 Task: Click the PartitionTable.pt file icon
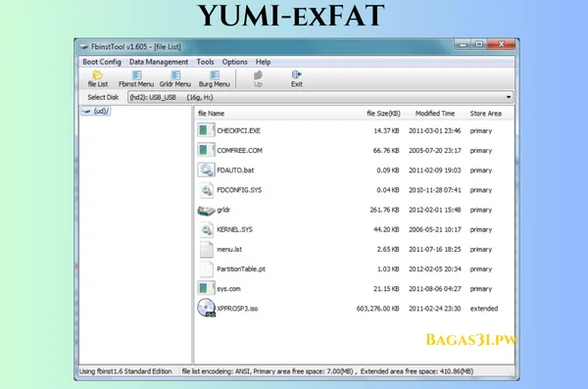tap(206, 268)
